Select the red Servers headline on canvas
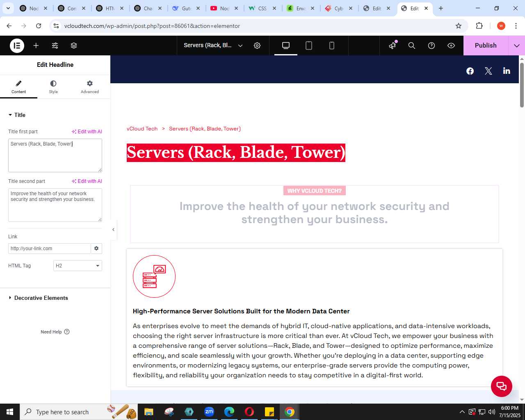 (236, 153)
